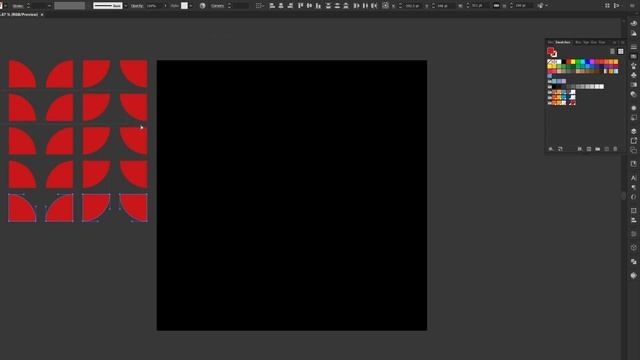Open the Basic brush definition dropdown arrow
Viewport: 640px width, 360px height.
click(125, 6)
